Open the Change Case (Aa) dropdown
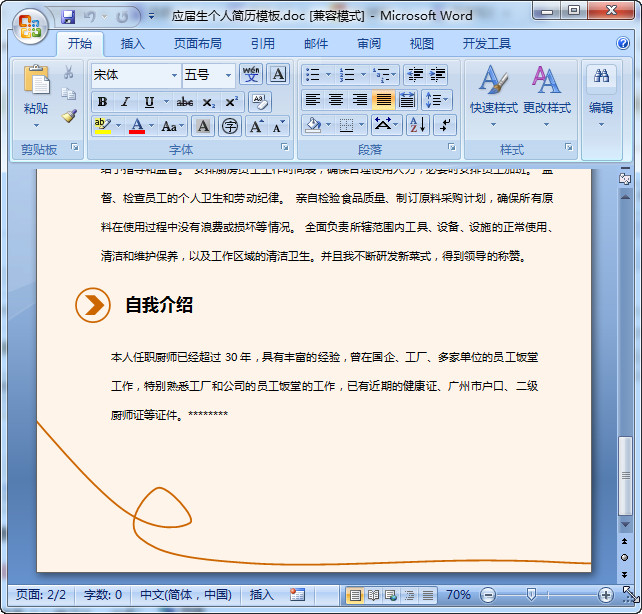This screenshot has width=642, height=614. (173, 126)
